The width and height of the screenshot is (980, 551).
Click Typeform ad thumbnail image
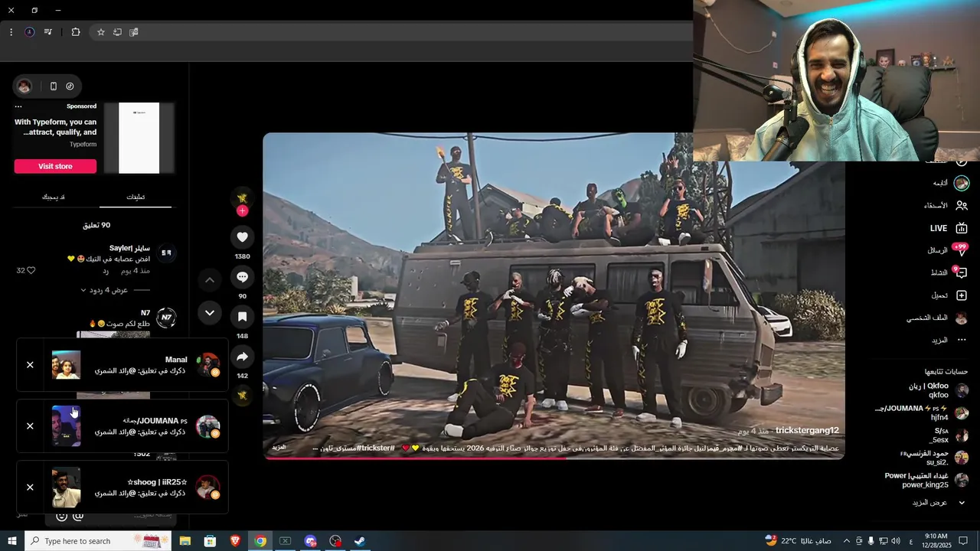(x=139, y=138)
